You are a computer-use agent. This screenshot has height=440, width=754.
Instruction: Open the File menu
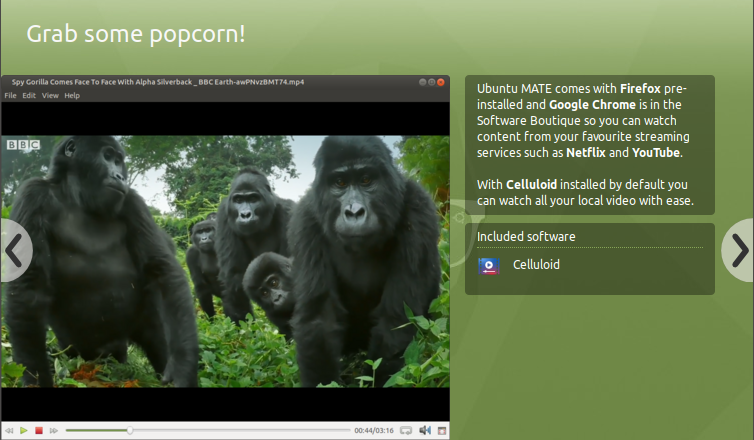pos(10,95)
